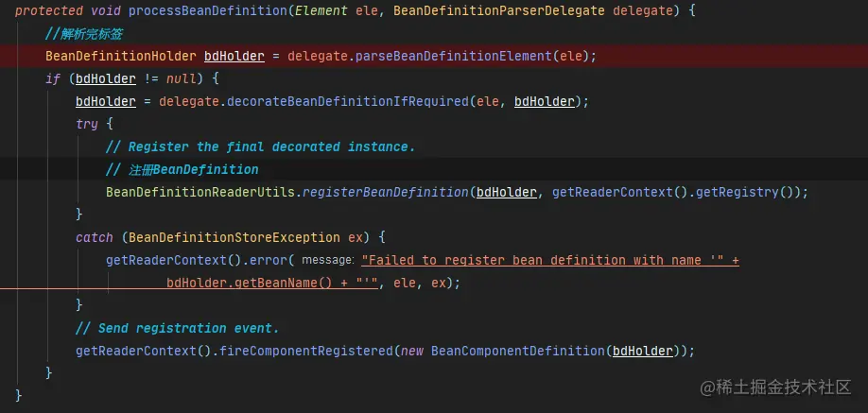Click the fireComponentRegistered method call
The height and width of the screenshot is (413, 868).
click(306, 351)
